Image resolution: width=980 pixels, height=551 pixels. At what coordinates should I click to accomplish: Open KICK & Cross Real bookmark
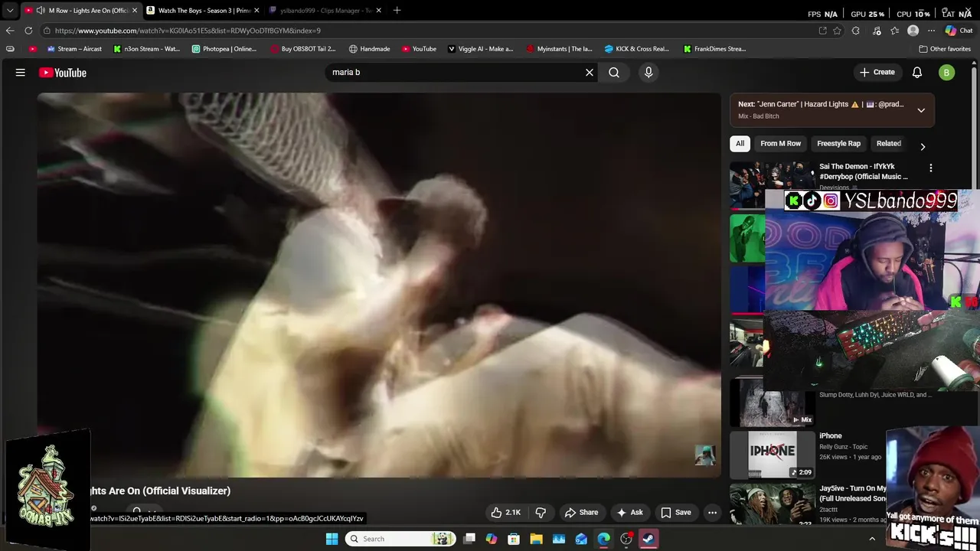coord(636,49)
